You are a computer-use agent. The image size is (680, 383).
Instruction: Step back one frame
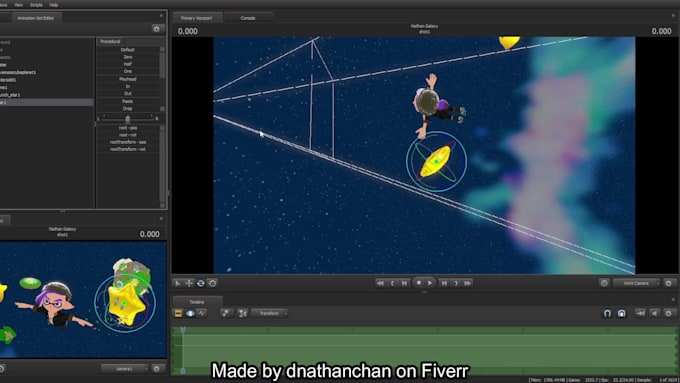(404, 283)
